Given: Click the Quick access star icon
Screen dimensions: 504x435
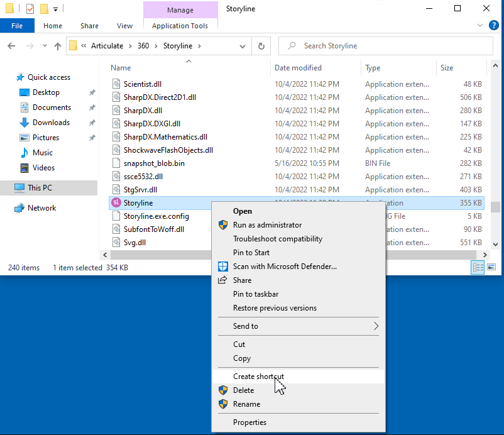Looking at the screenshot, I should pos(20,77).
